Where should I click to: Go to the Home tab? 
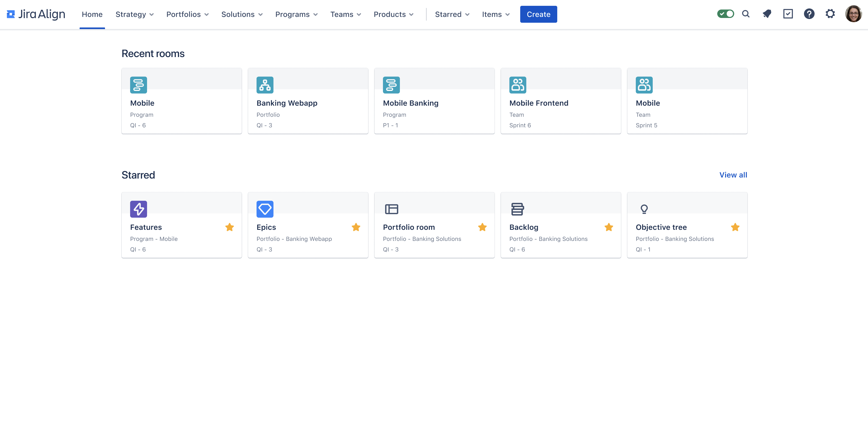(x=92, y=15)
